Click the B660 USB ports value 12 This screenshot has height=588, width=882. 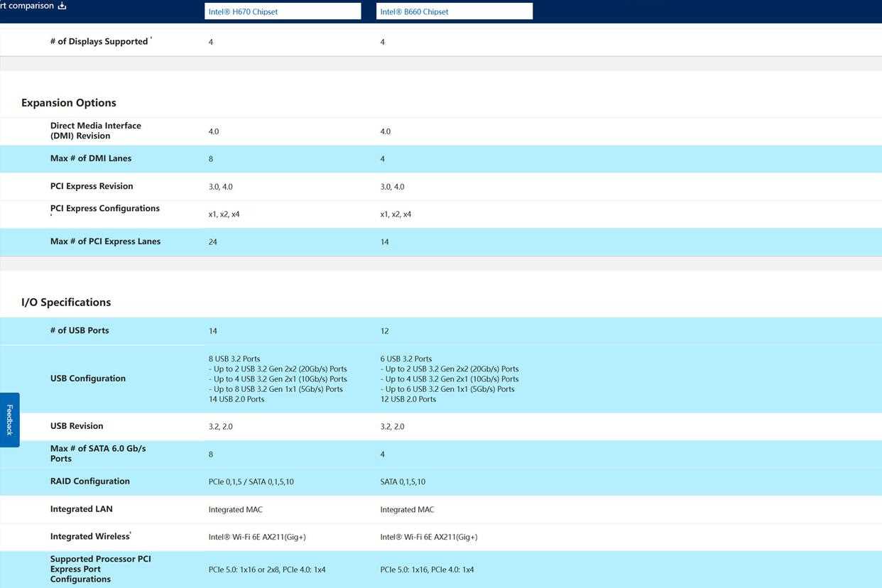click(x=384, y=331)
